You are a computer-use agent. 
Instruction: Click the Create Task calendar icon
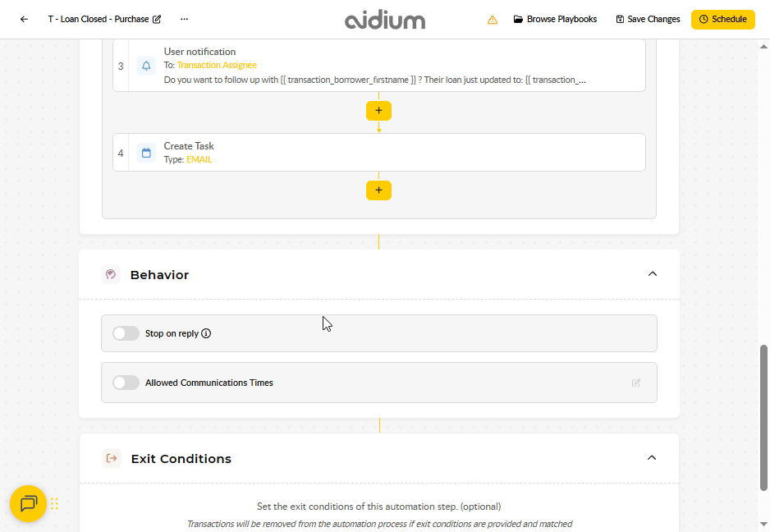click(146, 153)
